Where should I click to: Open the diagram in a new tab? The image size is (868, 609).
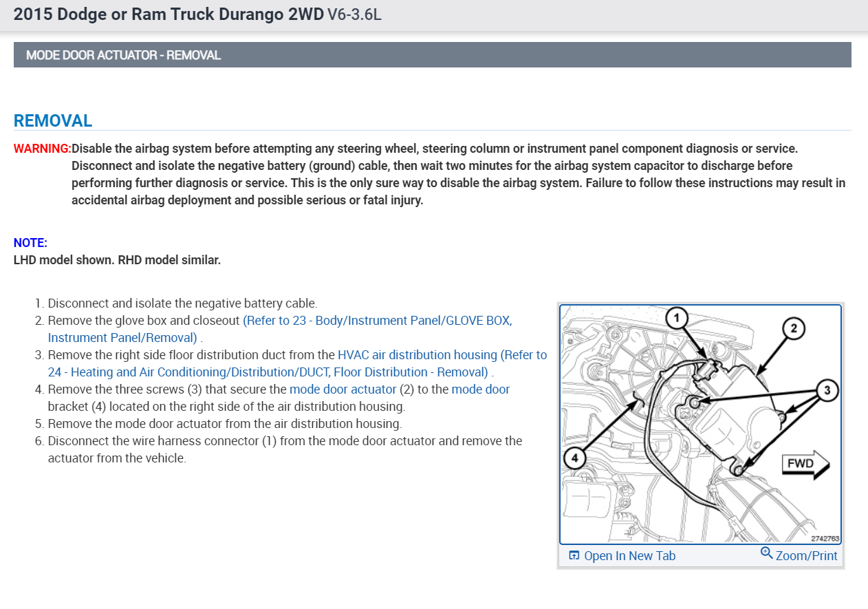point(622,556)
